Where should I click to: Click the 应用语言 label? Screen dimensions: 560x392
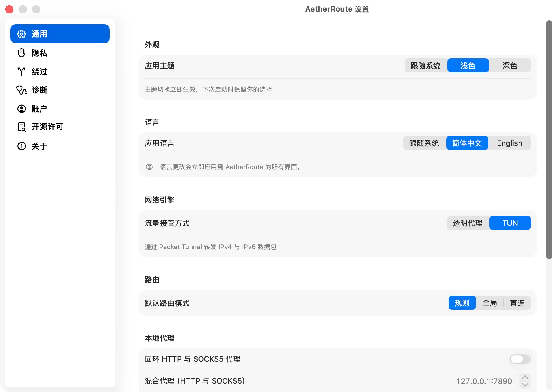tap(160, 143)
